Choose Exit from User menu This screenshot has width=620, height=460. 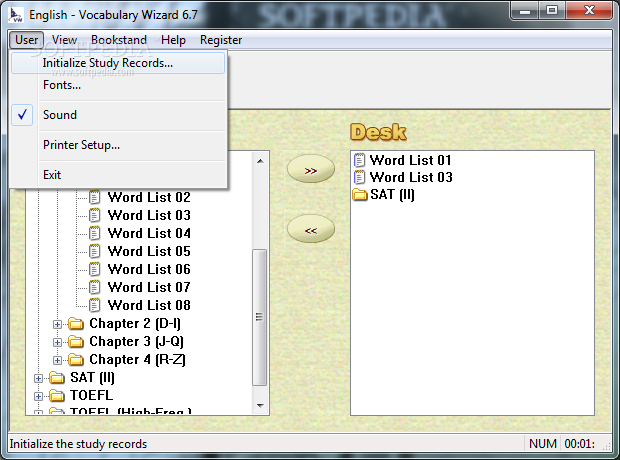click(118, 175)
